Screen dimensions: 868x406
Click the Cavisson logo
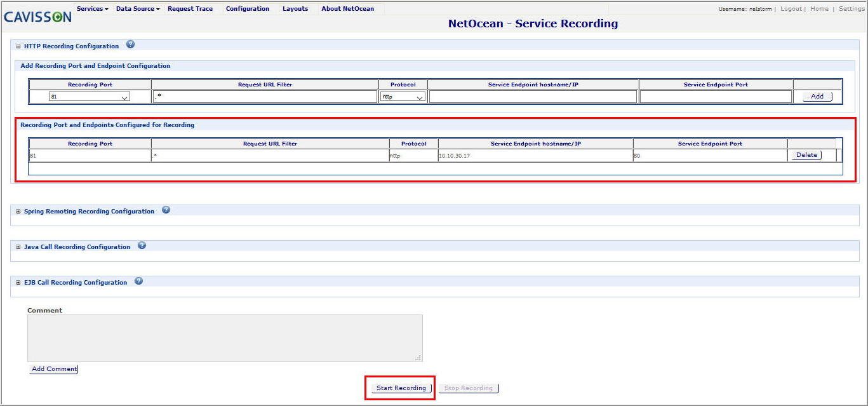(x=37, y=17)
